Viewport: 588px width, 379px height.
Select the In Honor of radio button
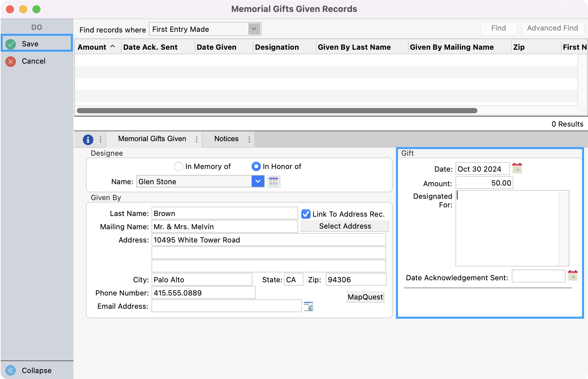[x=256, y=166]
